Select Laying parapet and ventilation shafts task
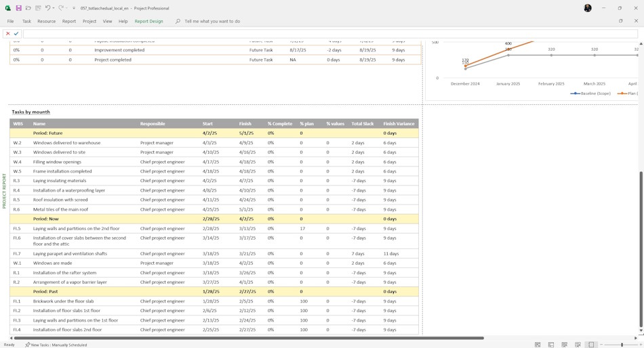The height and width of the screenshot is (348, 644). (70, 254)
